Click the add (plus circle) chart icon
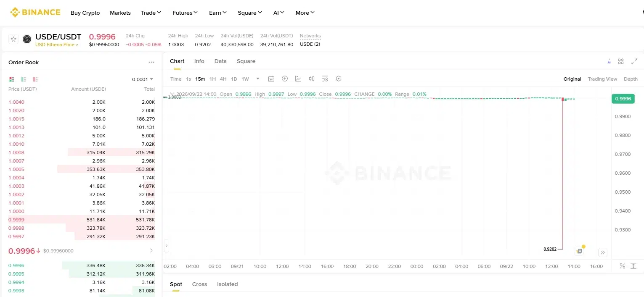This screenshot has height=297, width=644. tap(285, 79)
